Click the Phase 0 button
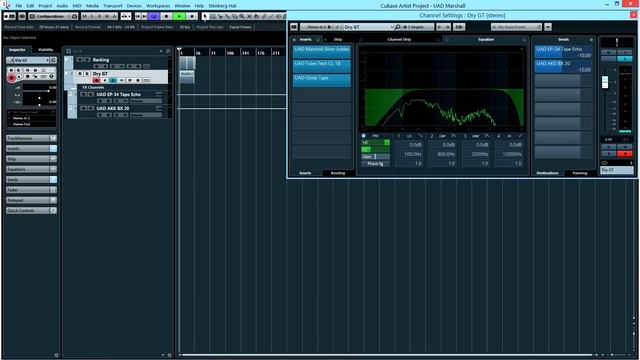Screen dimensions: 640x360 375,164
